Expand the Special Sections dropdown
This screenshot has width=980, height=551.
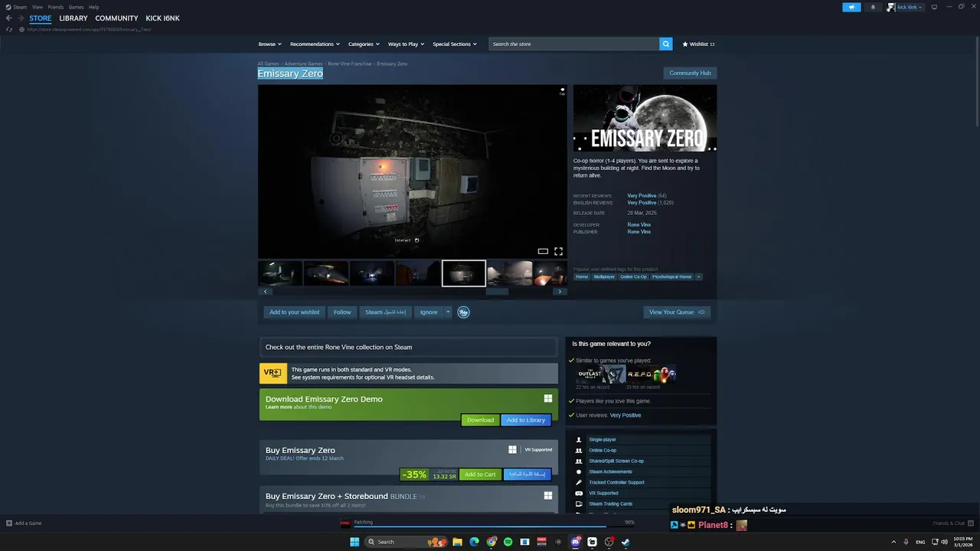[x=455, y=44]
